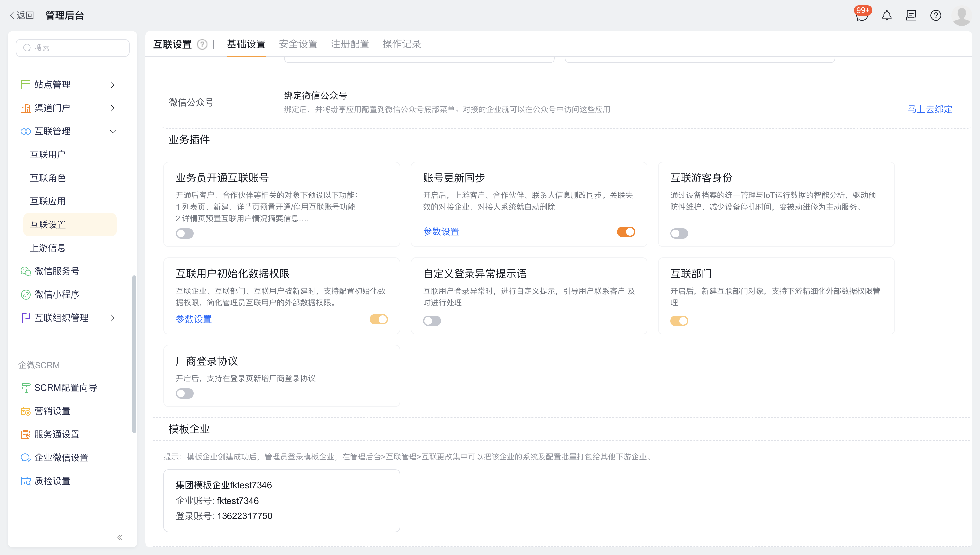
Task: Open the notification bell
Action: 887,16
